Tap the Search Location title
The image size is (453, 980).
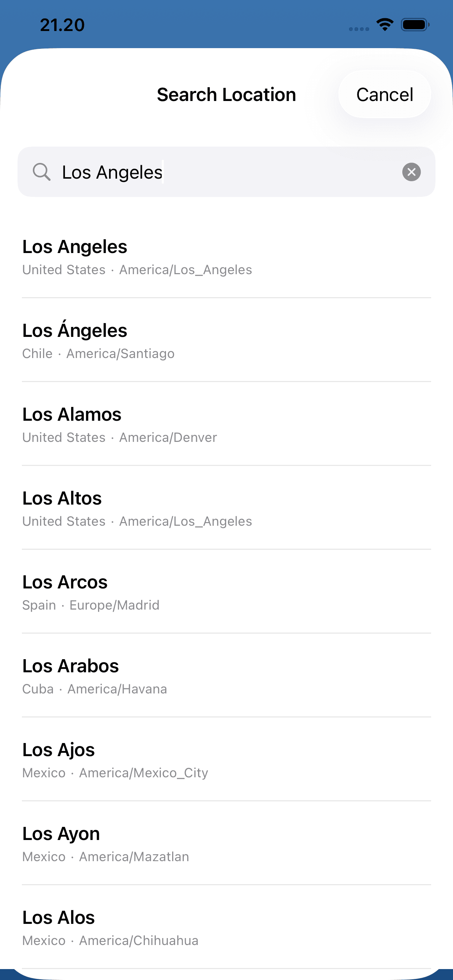tap(226, 95)
